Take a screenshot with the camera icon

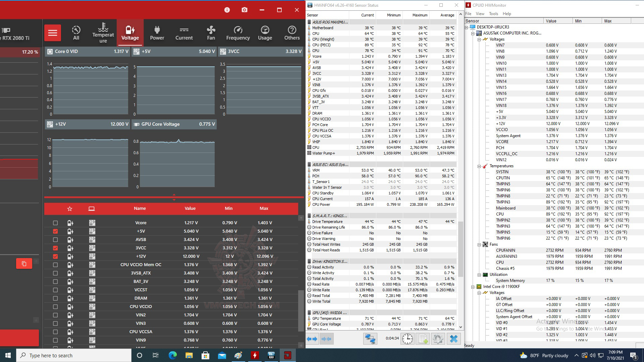(245, 10)
